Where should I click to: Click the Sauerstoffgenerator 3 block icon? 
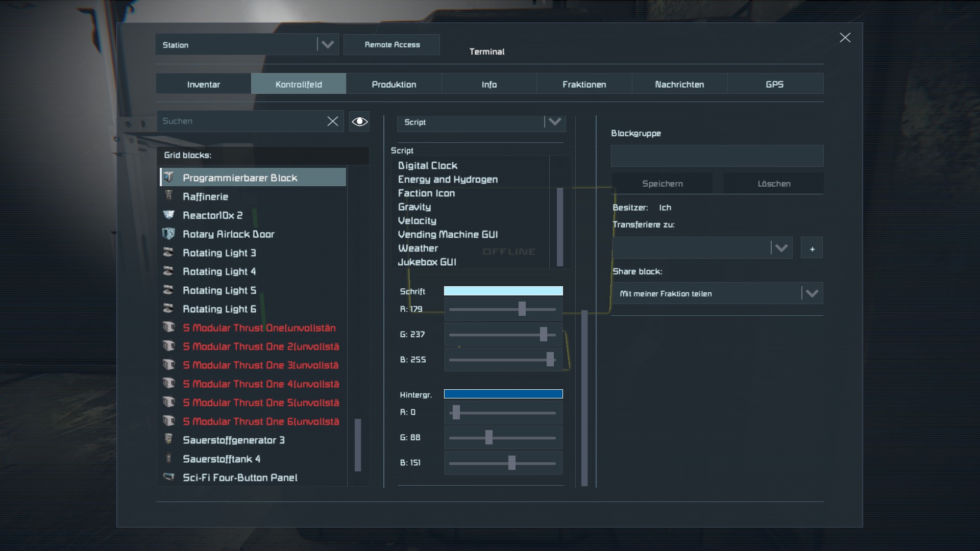(x=169, y=439)
